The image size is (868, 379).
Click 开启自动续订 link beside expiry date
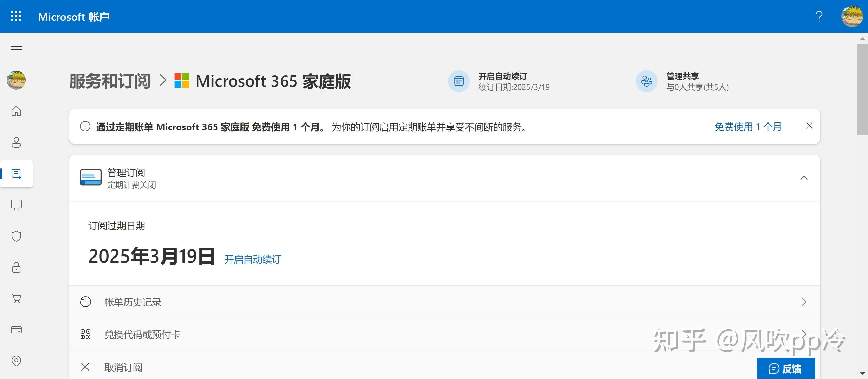point(253,260)
